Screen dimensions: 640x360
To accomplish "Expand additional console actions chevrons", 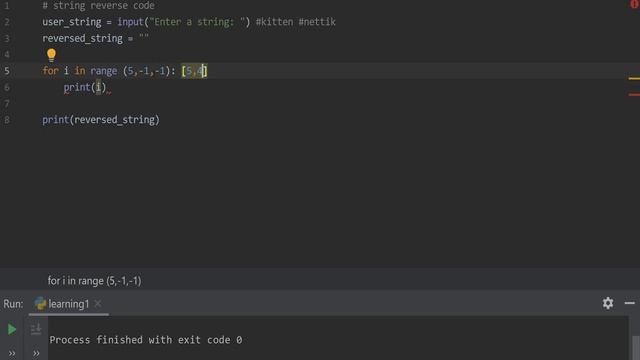I will [x=36, y=353].
